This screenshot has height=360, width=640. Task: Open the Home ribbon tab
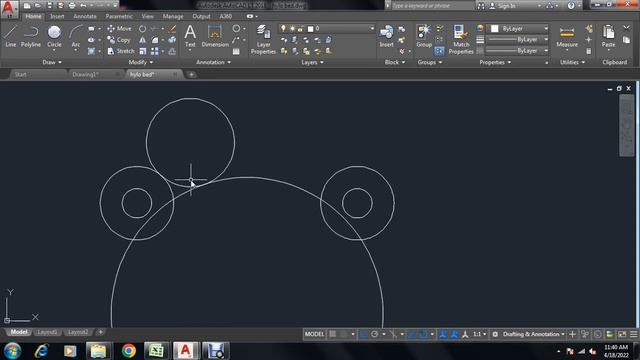pos(33,16)
